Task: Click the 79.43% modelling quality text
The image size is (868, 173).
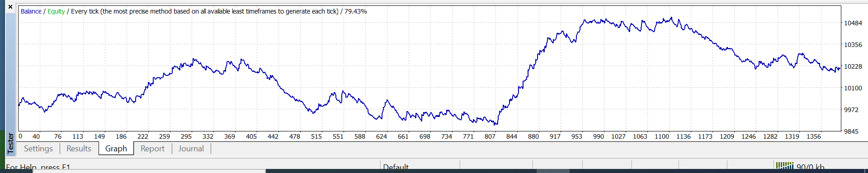Action: (x=355, y=11)
